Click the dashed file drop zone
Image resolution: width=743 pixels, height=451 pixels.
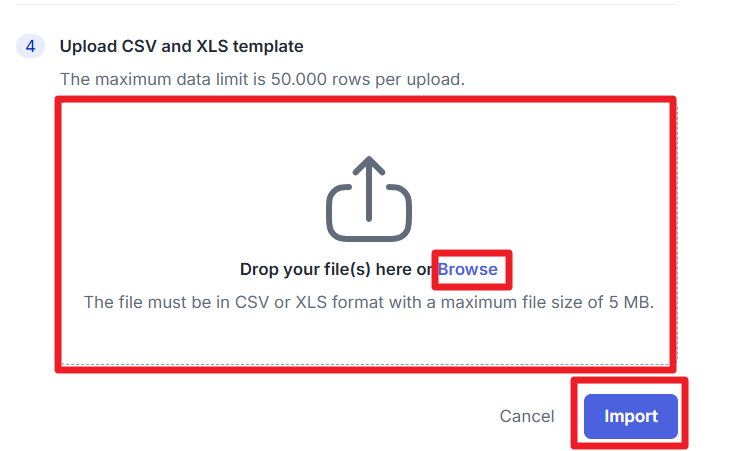369,235
